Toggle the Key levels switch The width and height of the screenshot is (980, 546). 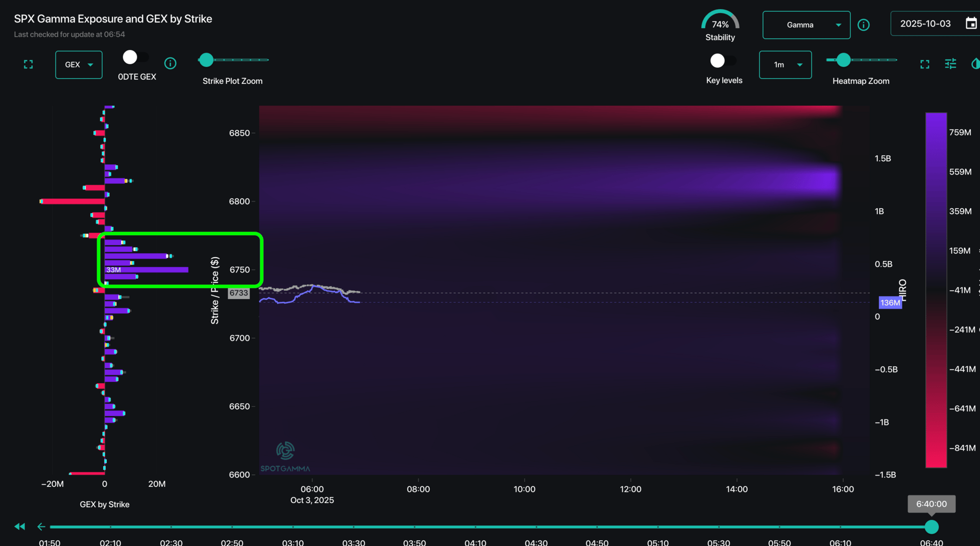(x=723, y=61)
